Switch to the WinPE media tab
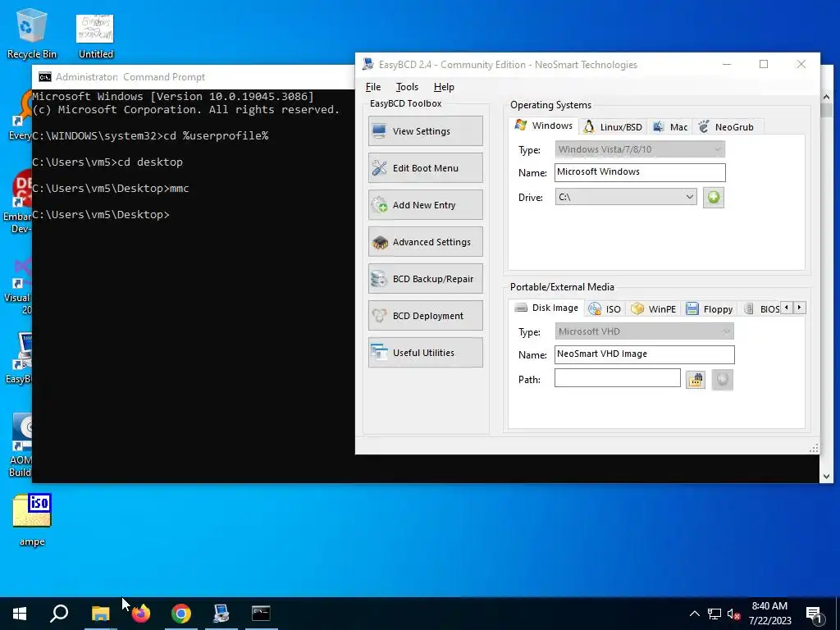The height and width of the screenshot is (630, 840). (654, 309)
